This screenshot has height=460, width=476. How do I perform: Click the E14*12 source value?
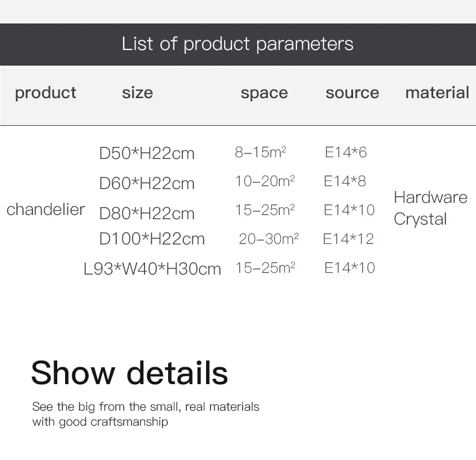(348, 239)
